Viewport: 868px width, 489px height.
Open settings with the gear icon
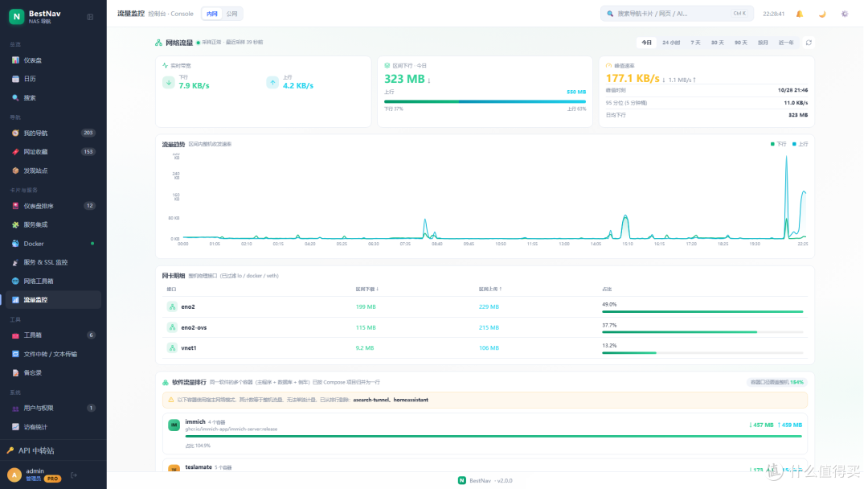[845, 14]
